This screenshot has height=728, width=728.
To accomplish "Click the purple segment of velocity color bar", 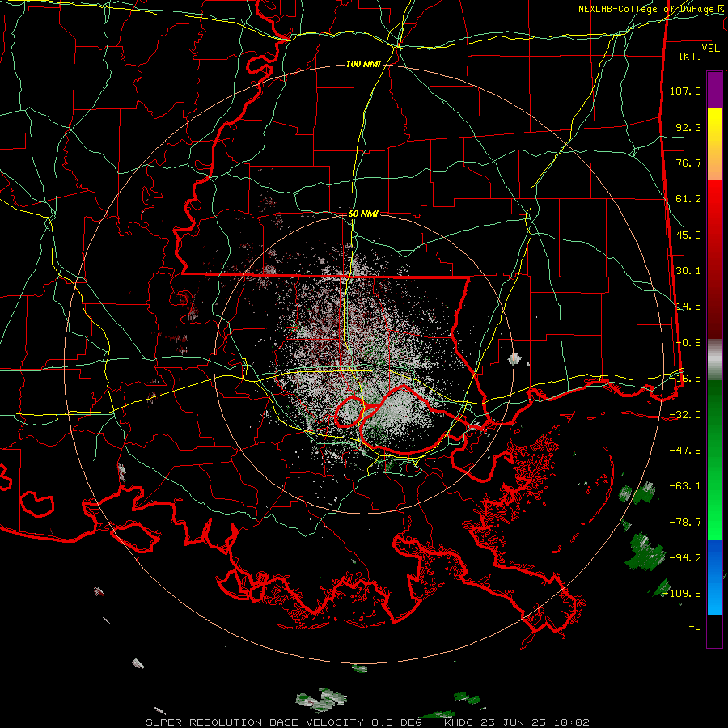I will pyautogui.click(x=714, y=90).
